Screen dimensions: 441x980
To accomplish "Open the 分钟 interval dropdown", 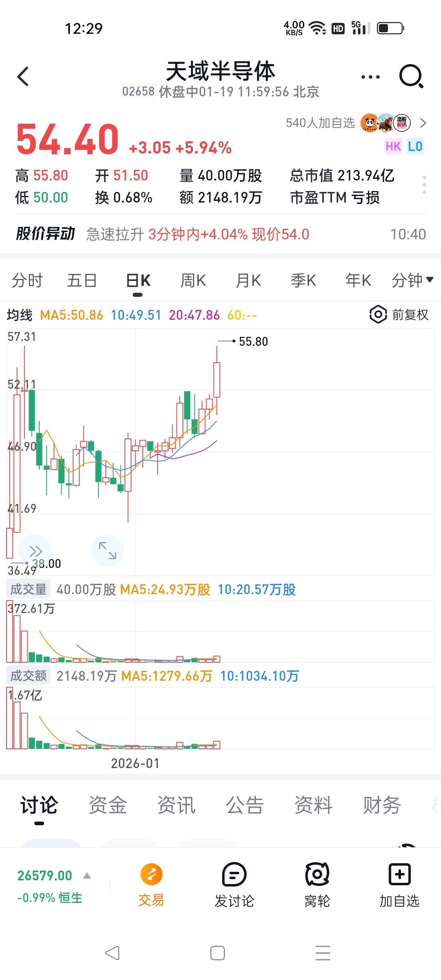I will 412,281.
